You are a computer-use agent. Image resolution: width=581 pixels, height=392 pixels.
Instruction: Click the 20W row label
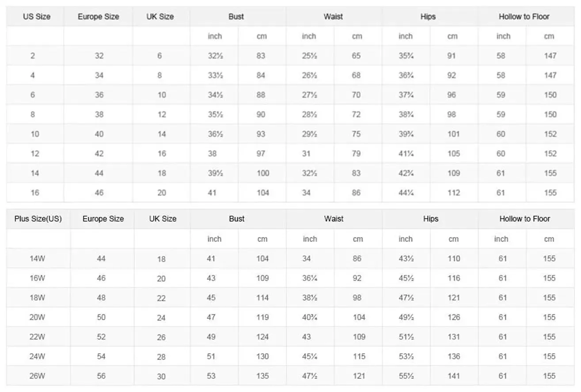tap(37, 317)
